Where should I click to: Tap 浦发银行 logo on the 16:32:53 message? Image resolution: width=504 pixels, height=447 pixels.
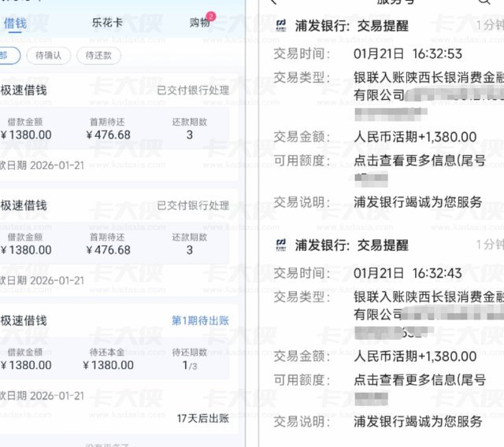click(x=281, y=26)
